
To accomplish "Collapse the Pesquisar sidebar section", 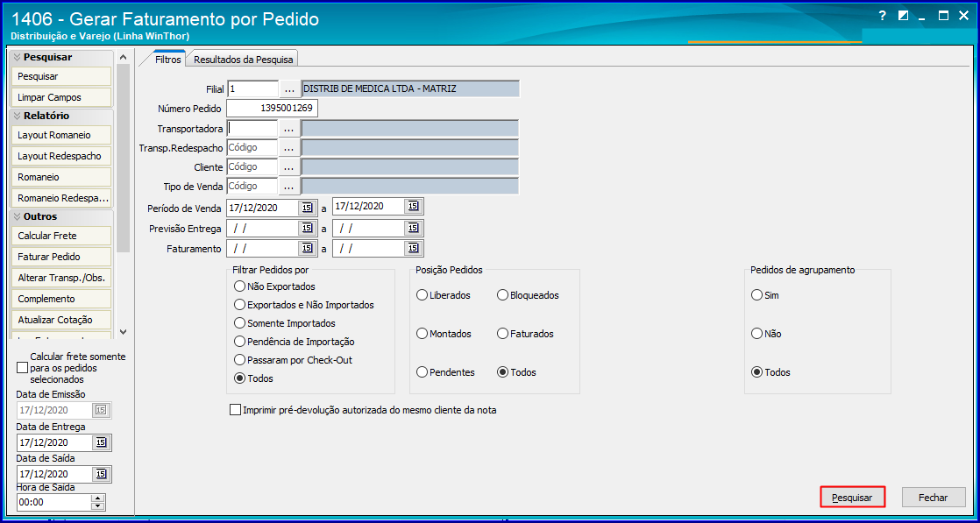I will (x=17, y=57).
